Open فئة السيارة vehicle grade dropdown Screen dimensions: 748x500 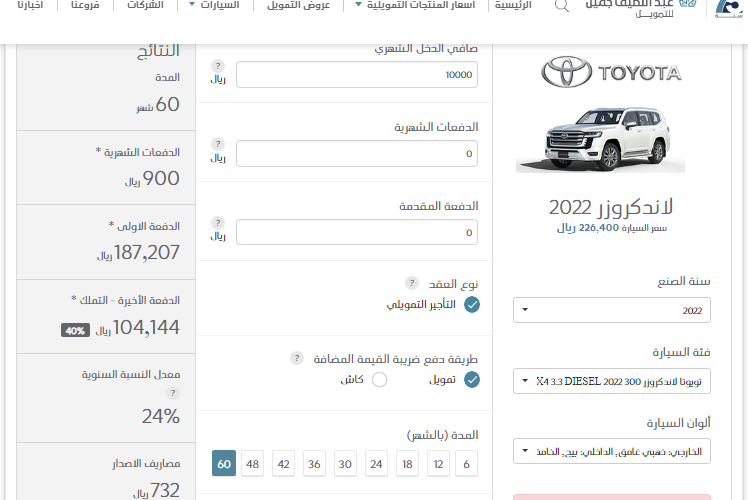click(612, 381)
